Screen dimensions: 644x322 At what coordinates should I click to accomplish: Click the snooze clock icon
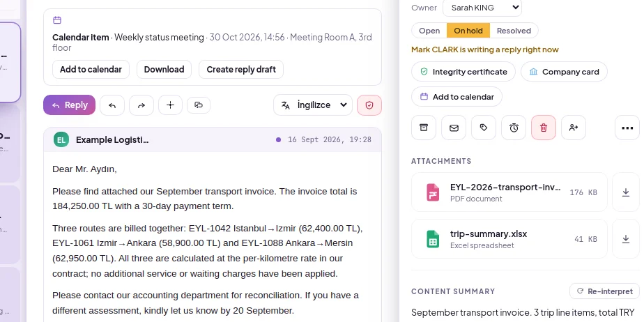click(x=514, y=128)
